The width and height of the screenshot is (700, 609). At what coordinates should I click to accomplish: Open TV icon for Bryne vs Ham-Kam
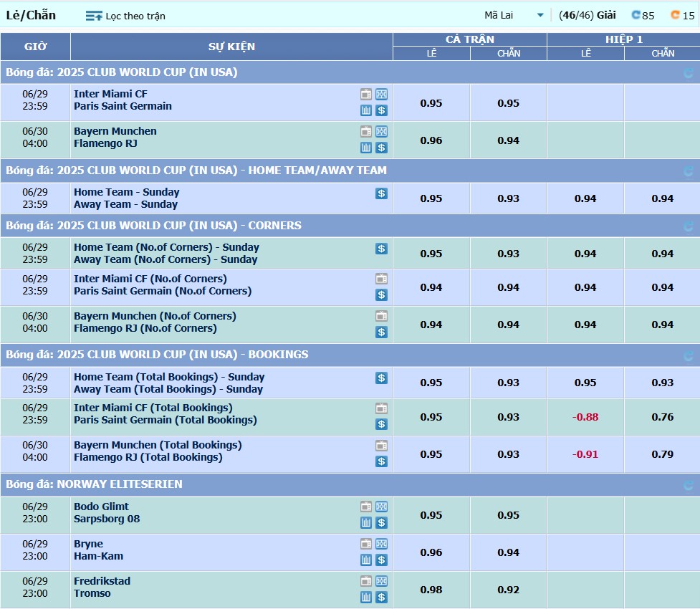pyautogui.click(x=366, y=545)
